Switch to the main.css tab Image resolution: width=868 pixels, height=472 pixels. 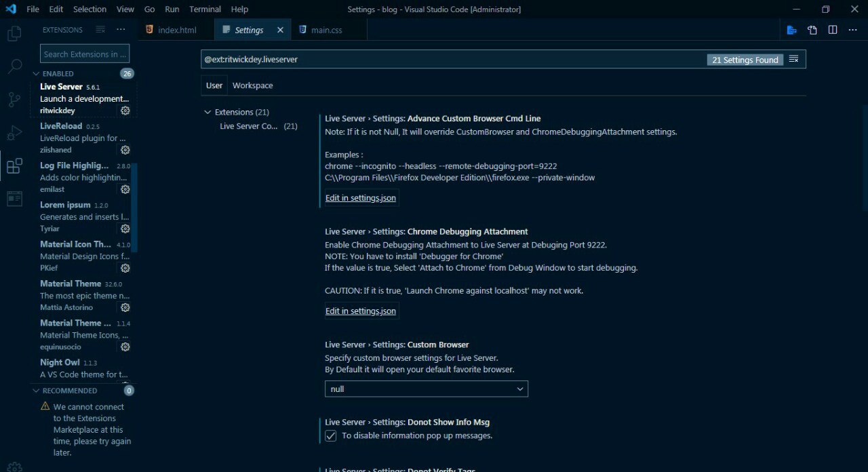click(x=328, y=30)
